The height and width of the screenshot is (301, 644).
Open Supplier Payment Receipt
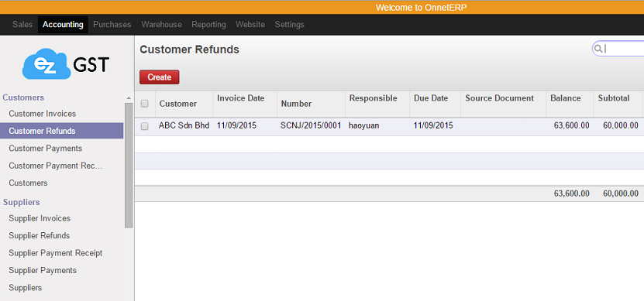tap(56, 253)
